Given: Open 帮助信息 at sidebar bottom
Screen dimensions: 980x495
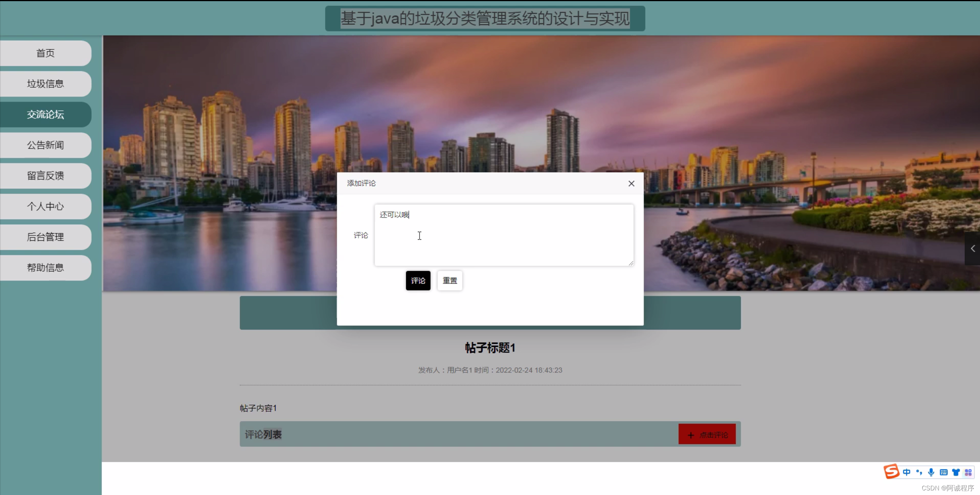Looking at the screenshot, I should 46,268.
